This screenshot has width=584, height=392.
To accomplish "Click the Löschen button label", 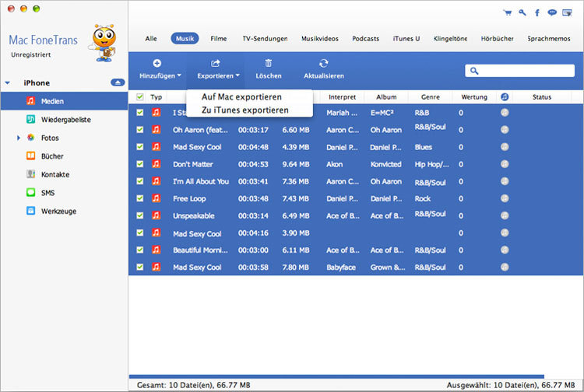I will coord(269,75).
